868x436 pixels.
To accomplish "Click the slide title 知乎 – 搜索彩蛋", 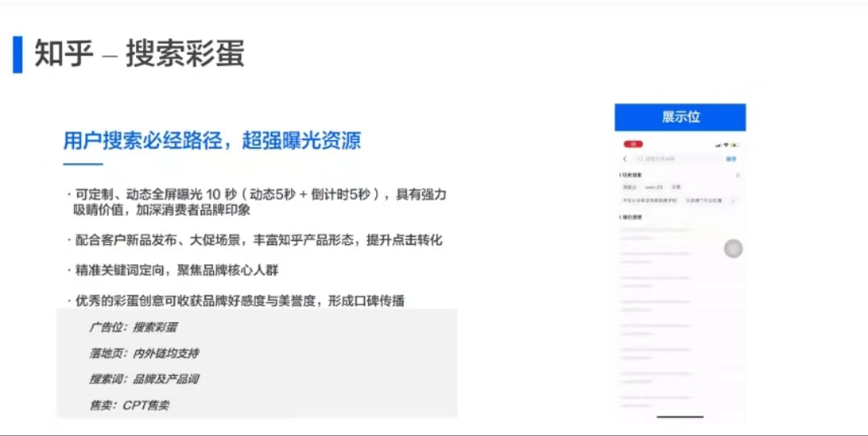I will point(139,54).
